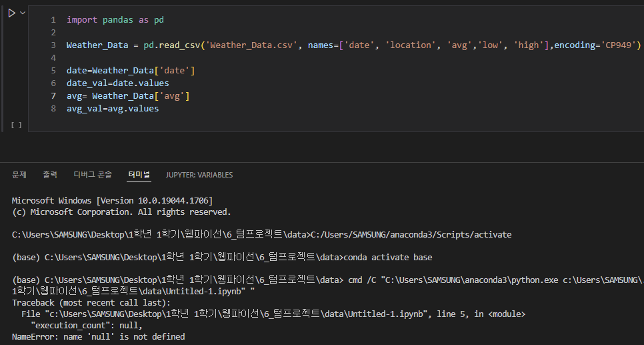Switch to the 출력 tab
This screenshot has width=644, height=345.
[50, 175]
